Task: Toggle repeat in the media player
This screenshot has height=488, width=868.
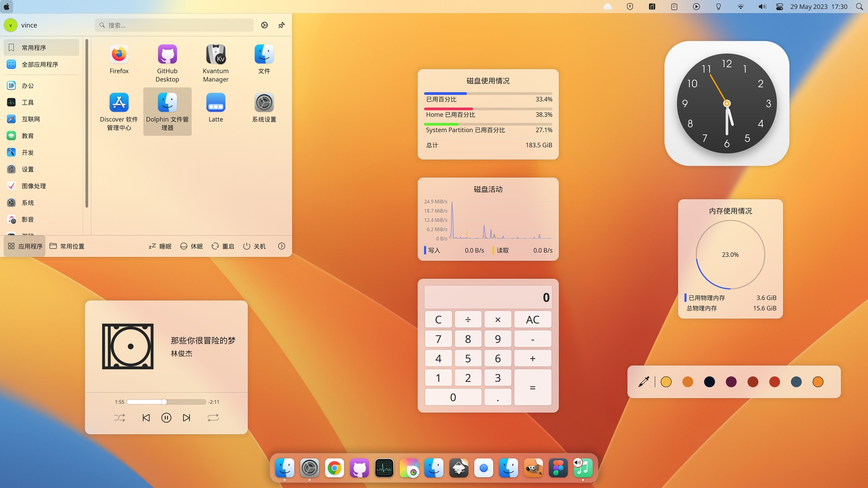Action: [213, 418]
